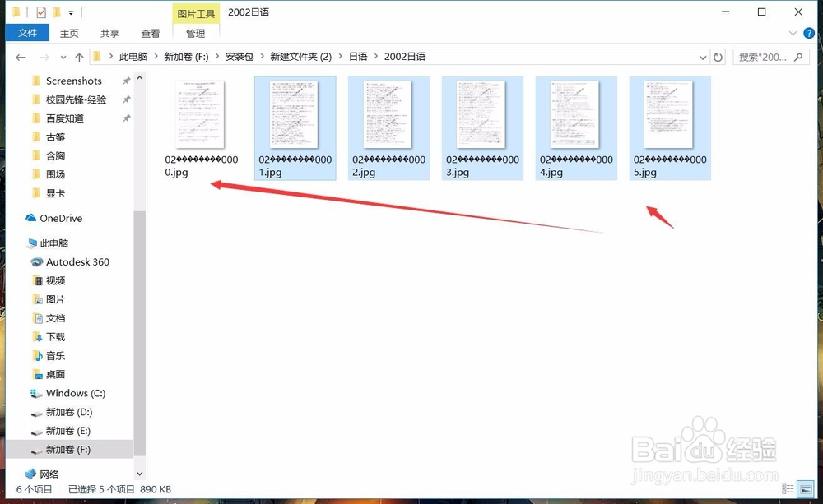Navigate to 此电脑 via breadcrumb link
Viewport: 823px width, 504px height.
click(x=133, y=56)
